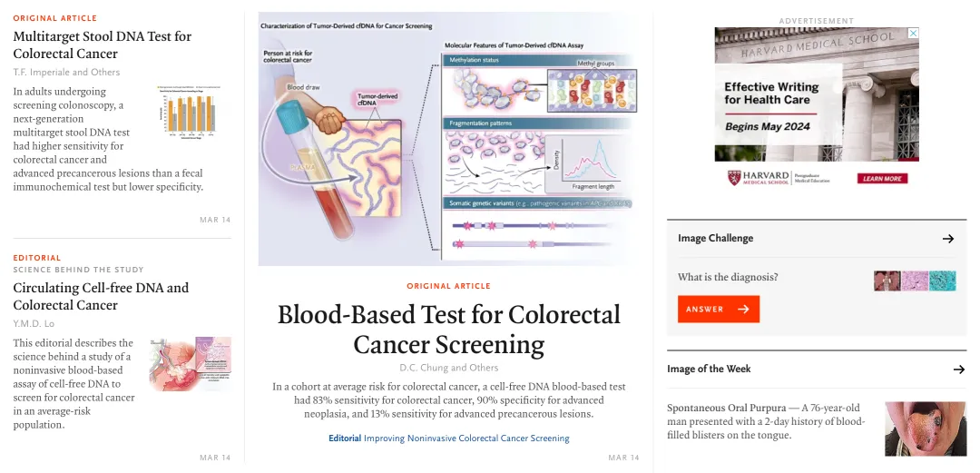Click author D.C. Chung and Others
The height and width of the screenshot is (473, 980).
coord(449,368)
